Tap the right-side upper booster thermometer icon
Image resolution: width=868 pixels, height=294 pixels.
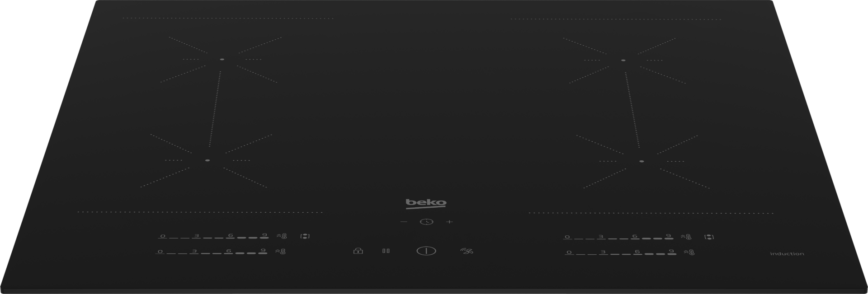point(686,237)
